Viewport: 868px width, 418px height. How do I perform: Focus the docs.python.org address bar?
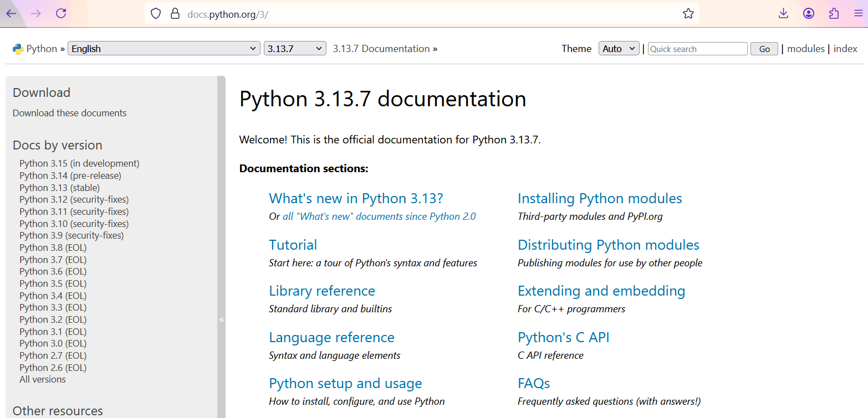click(421, 14)
